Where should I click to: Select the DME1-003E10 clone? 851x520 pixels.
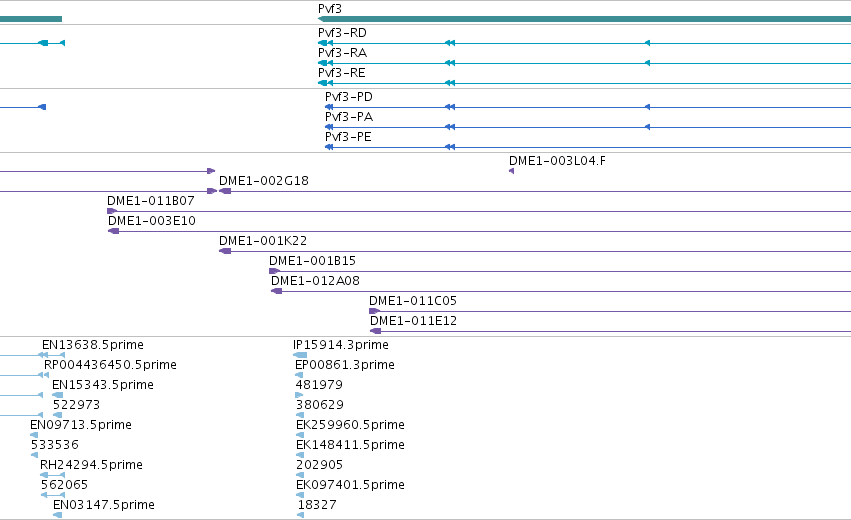point(152,221)
